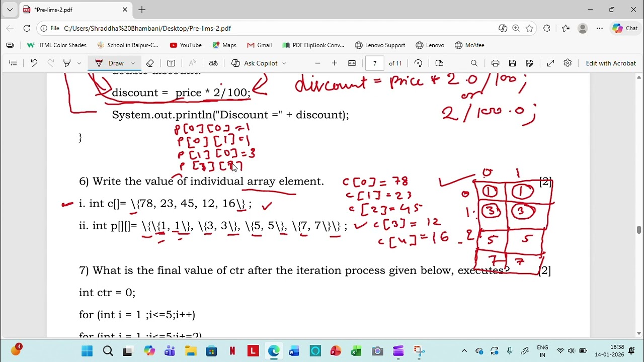Redo the ink stroke
Viewport: 644px width, 362px height.
click(50, 63)
